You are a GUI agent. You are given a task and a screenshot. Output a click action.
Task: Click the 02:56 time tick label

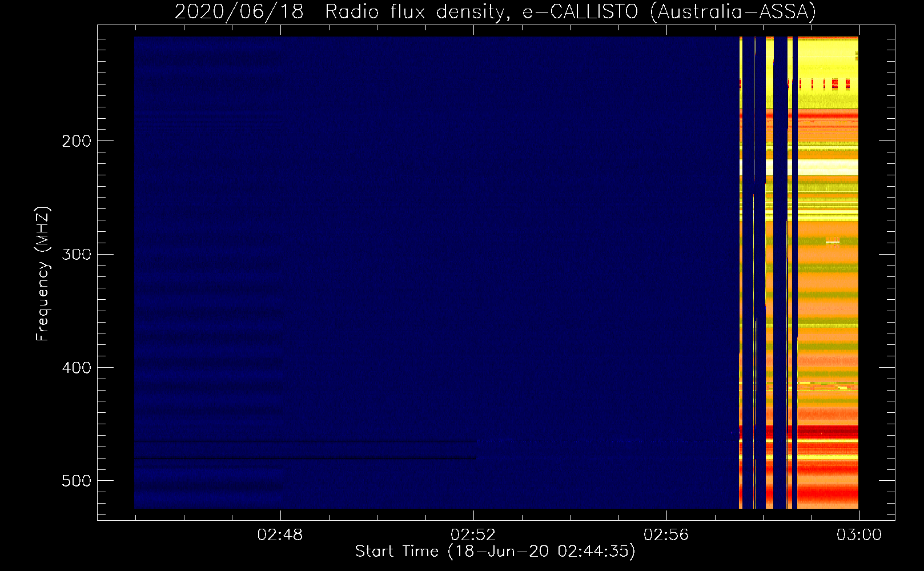point(666,535)
